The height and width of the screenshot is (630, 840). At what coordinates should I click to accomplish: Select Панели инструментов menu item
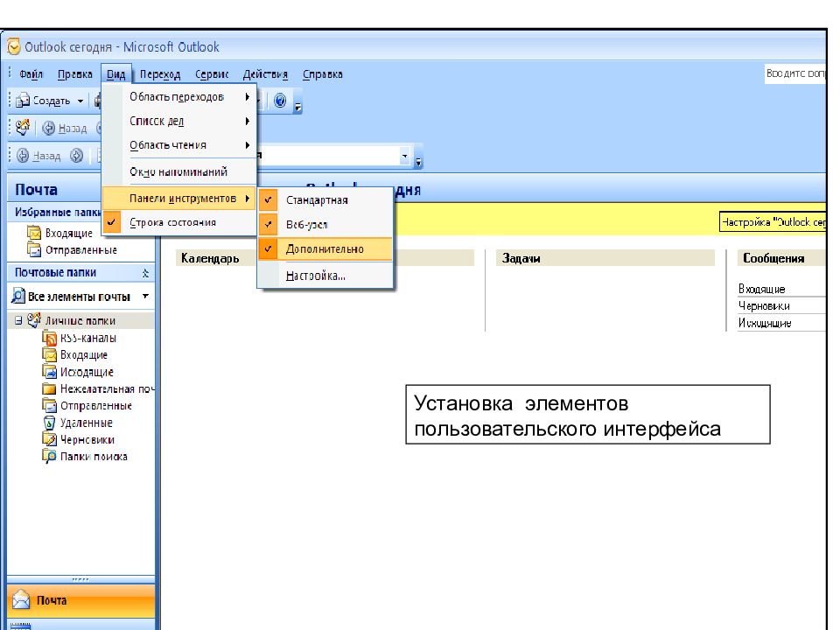[x=179, y=199]
